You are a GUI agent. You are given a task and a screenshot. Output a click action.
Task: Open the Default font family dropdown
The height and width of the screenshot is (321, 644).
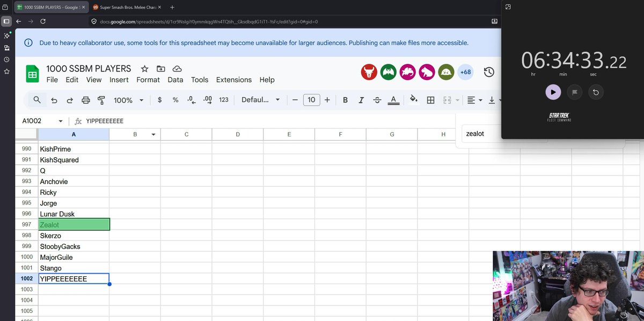(261, 100)
